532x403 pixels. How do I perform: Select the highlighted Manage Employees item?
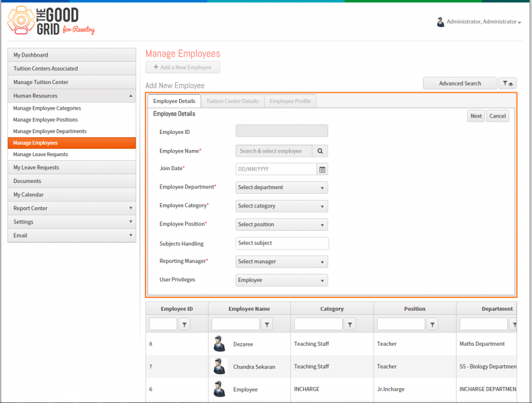(71, 143)
